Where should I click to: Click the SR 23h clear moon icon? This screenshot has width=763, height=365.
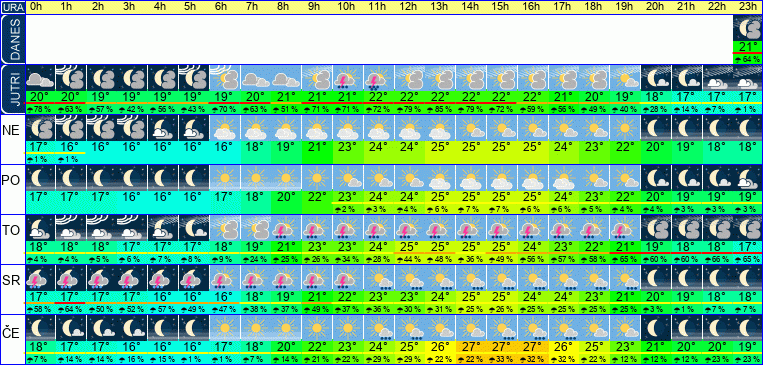748,277
